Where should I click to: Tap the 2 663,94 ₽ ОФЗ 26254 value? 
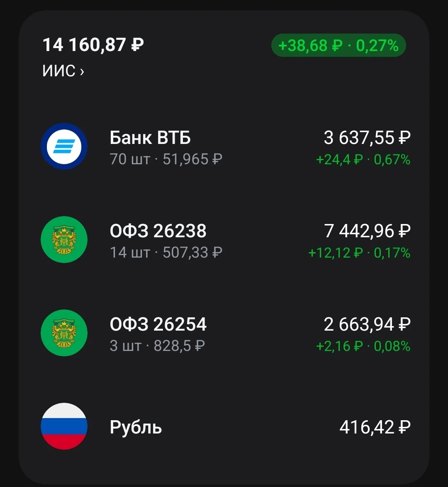tap(367, 324)
